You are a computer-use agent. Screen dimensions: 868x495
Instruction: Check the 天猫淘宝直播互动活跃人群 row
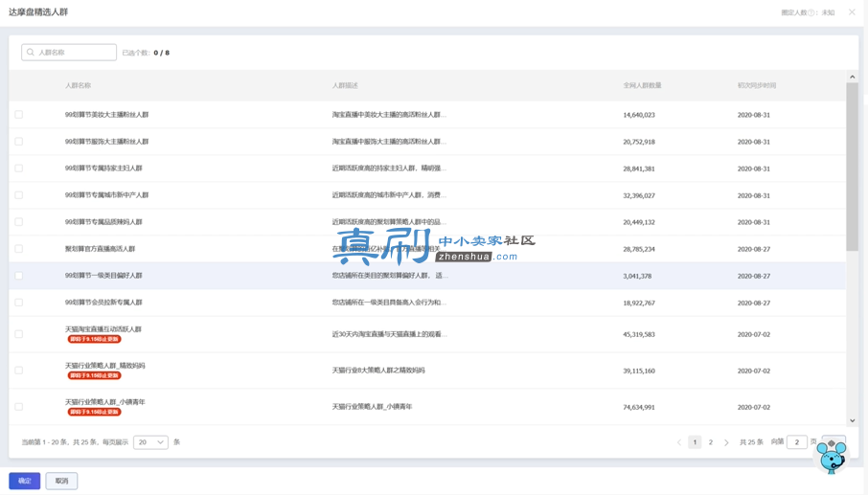[19, 334]
